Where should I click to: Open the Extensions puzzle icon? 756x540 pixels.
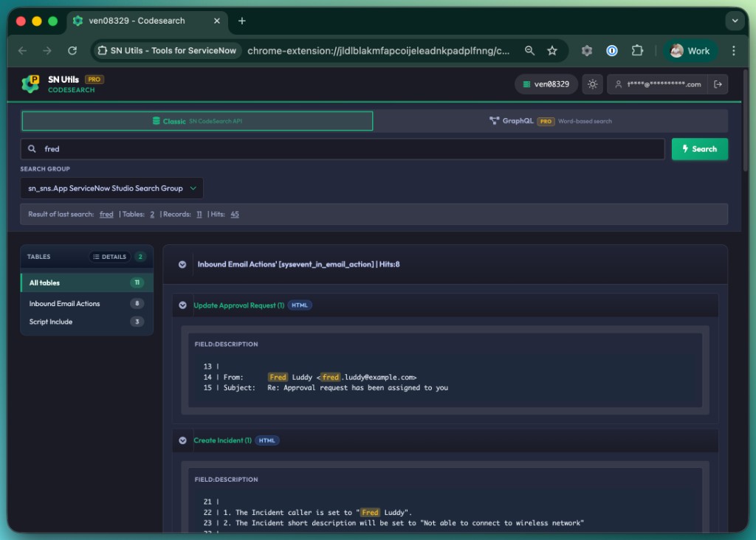pos(637,51)
